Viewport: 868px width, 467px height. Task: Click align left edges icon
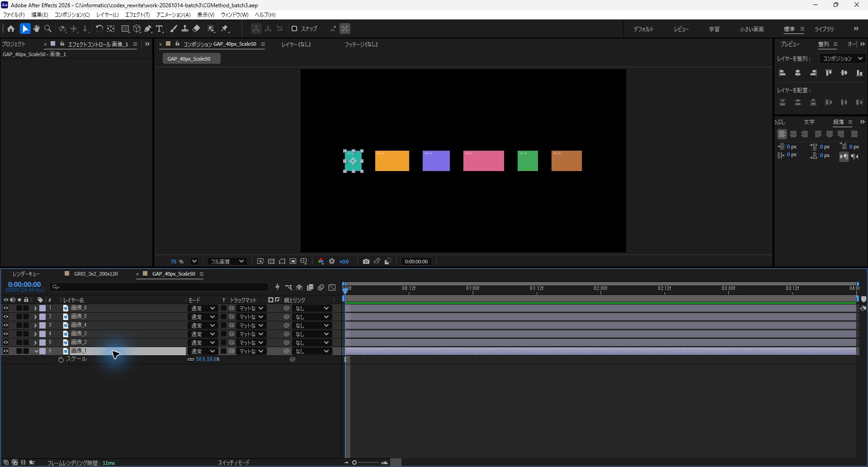(783, 73)
